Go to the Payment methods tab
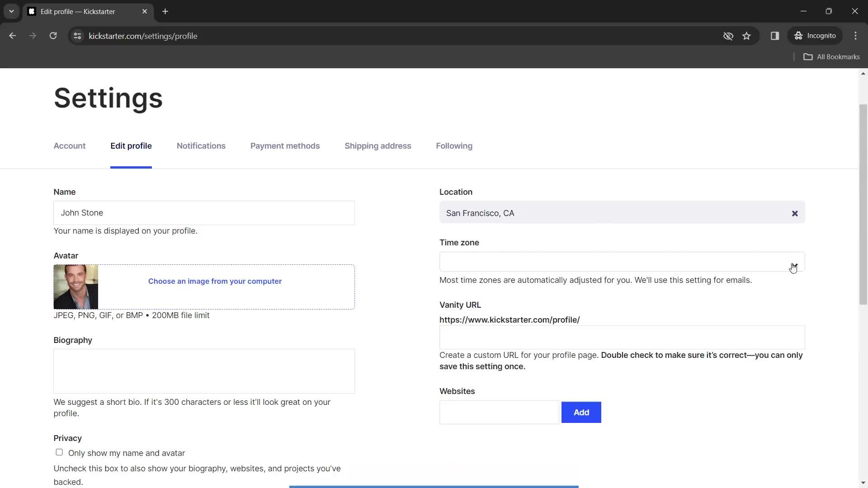 [x=285, y=146]
